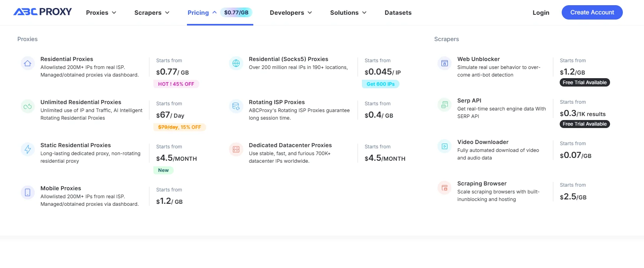Click the Dedicated Datacenter Proxies server icon
The image size is (644, 268).
click(x=236, y=149)
